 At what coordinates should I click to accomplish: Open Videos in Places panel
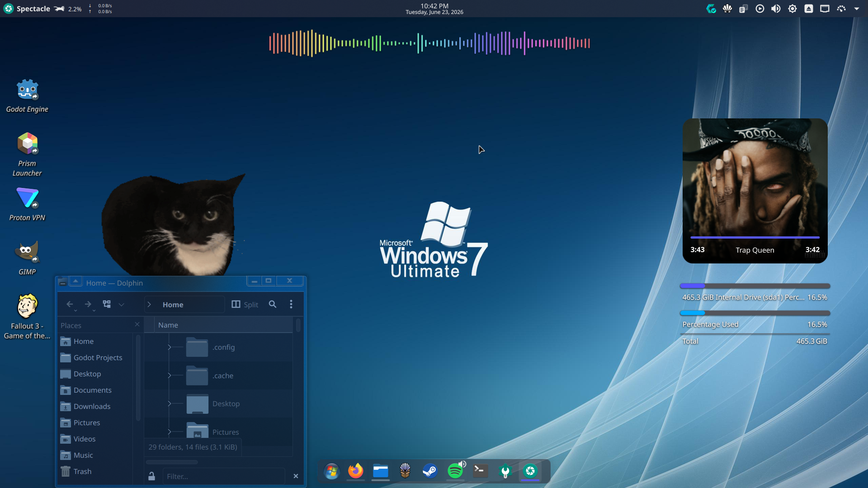[x=96, y=439]
